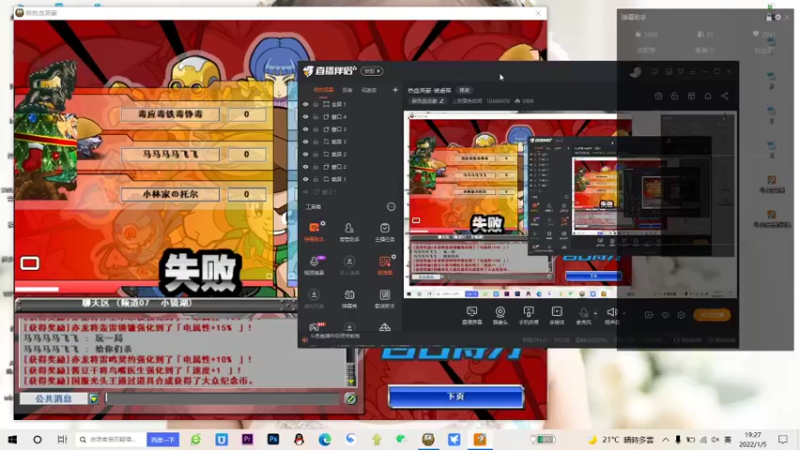Open mode switch pill next to 直播伴侣 logo

(372, 71)
